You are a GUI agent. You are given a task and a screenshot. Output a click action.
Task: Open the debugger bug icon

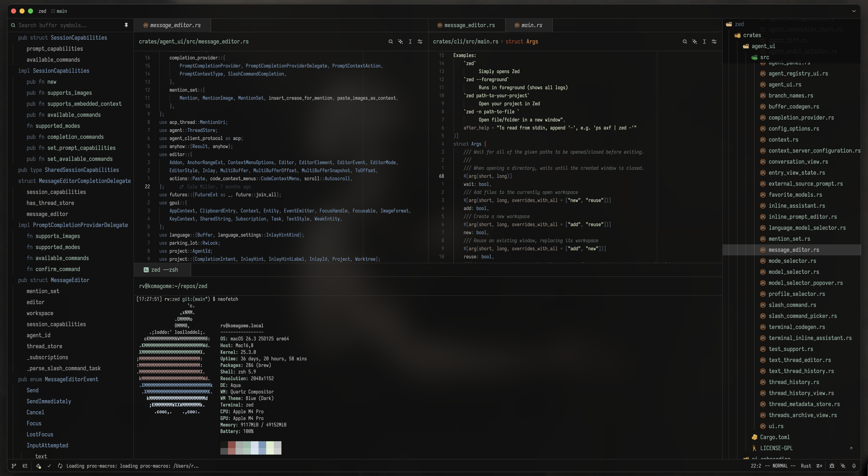pos(832,466)
